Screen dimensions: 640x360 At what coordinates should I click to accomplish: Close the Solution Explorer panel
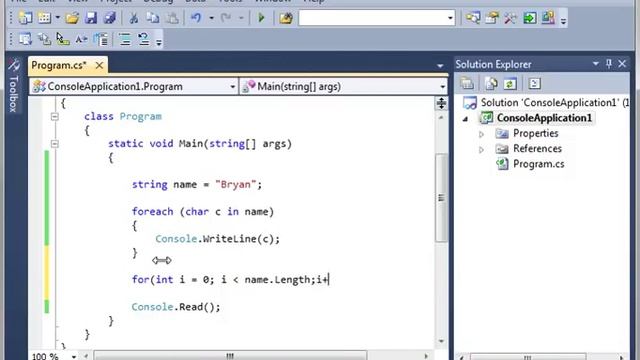pos(622,64)
